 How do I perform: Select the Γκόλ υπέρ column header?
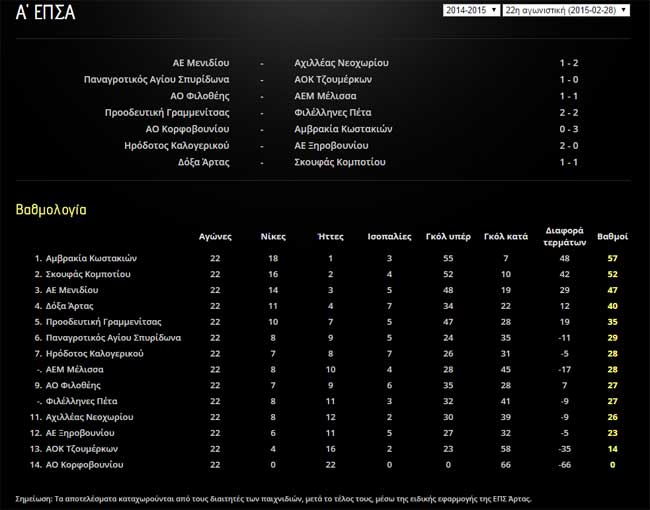(448, 237)
